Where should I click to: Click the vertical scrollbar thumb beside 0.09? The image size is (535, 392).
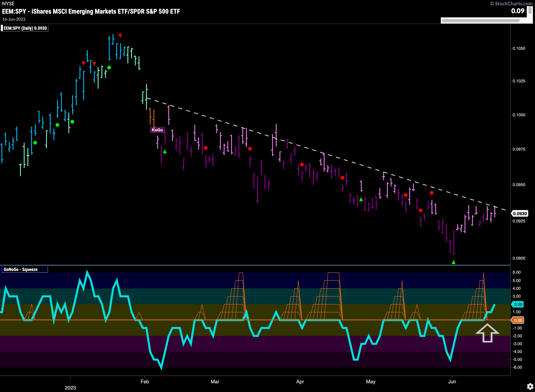point(530,11)
